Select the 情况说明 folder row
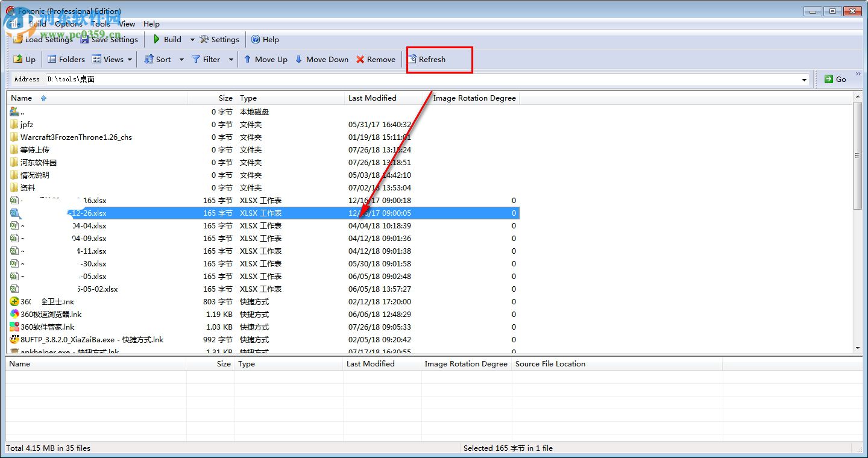This screenshot has width=868, height=458. point(263,175)
